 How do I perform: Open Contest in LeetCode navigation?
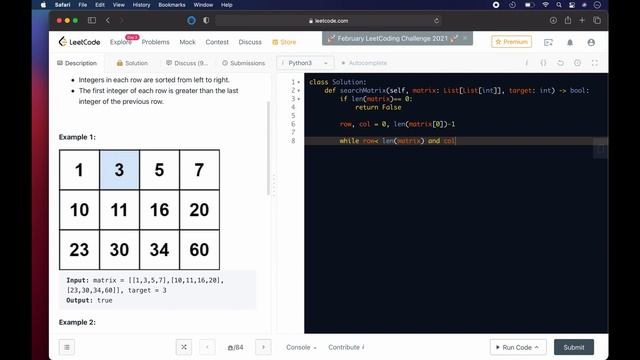[217, 42]
